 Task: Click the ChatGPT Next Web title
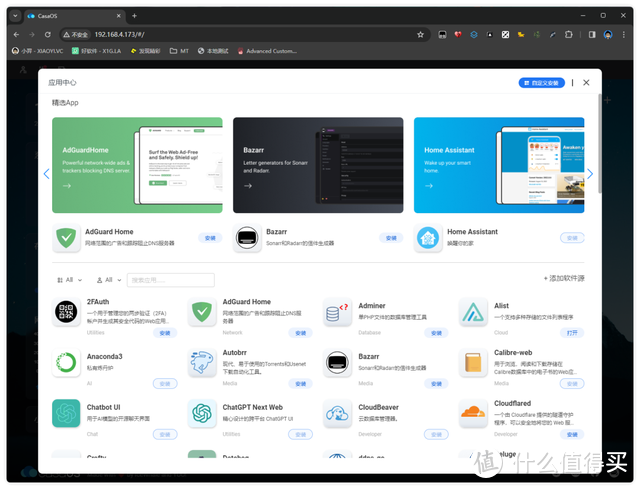pos(252,407)
